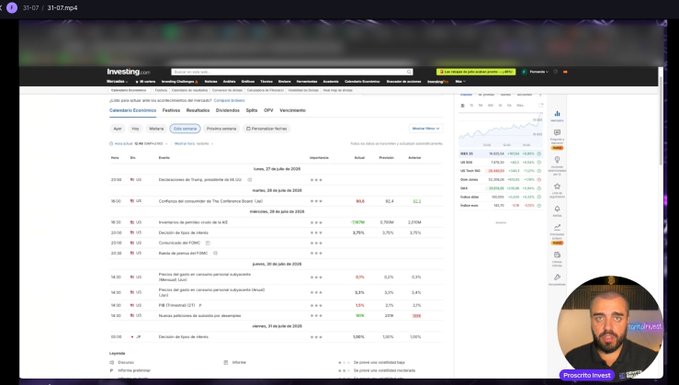Open the tools icon at sidebar bottom

[x=557, y=277]
